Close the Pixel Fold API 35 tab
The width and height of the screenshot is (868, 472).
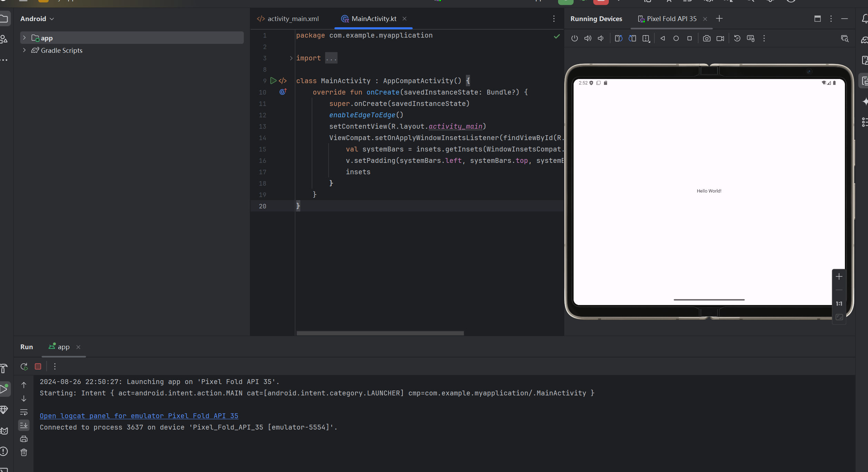pyautogui.click(x=705, y=19)
